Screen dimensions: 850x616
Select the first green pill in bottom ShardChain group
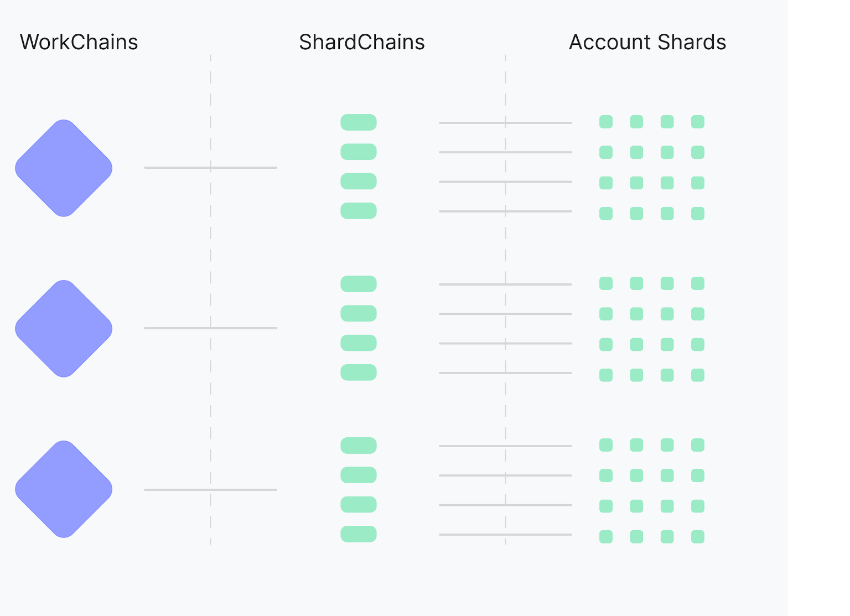[x=359, y=446]
